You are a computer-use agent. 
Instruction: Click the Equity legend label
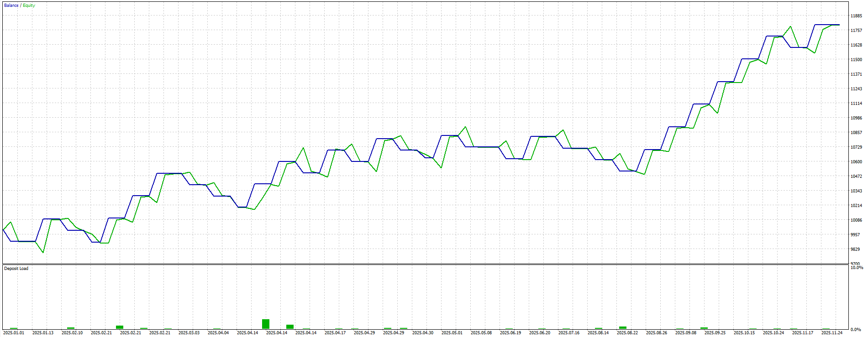point(29,5)
